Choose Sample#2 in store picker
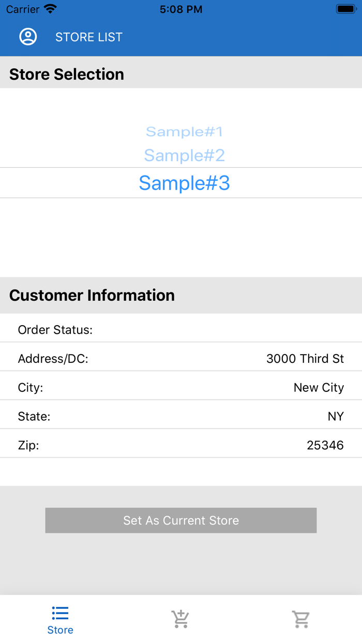Image resolution: width=362 pixels, height=644 pixels. point(184,155)
